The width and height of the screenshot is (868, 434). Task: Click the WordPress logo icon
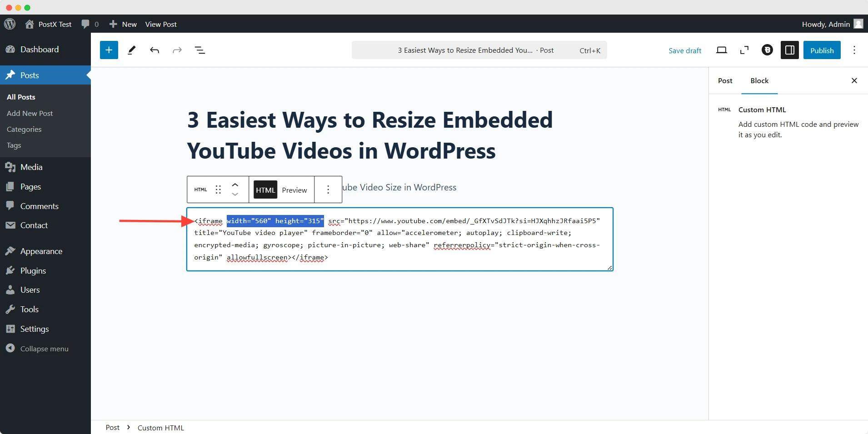tap(10, 24)
